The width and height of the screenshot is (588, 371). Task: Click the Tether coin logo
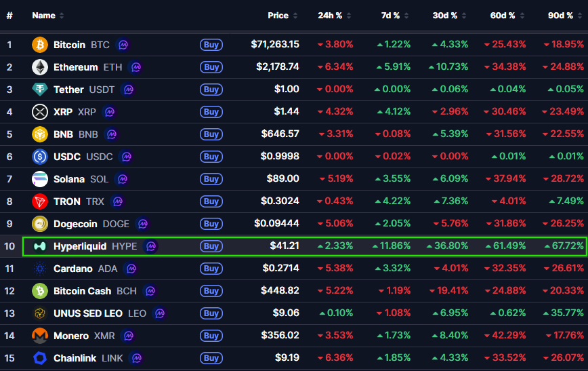coord(40,90)
